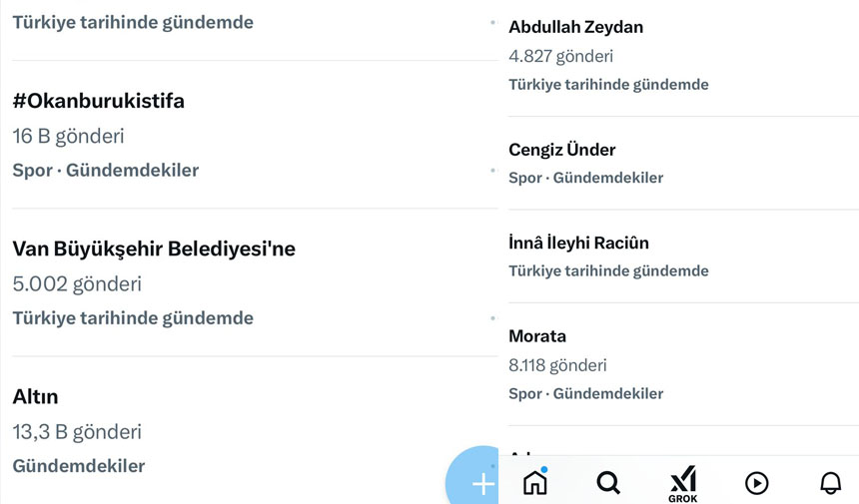Open more options dot for Van Büyükşehir Belediyesi'ne
Image resolution: width=859 pixels, height=504 pixels.
point(493,318)
